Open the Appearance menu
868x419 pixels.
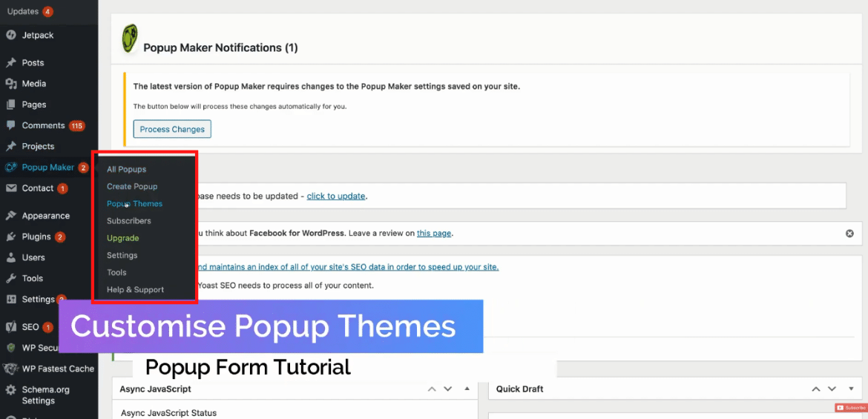(x=45, y=216)
